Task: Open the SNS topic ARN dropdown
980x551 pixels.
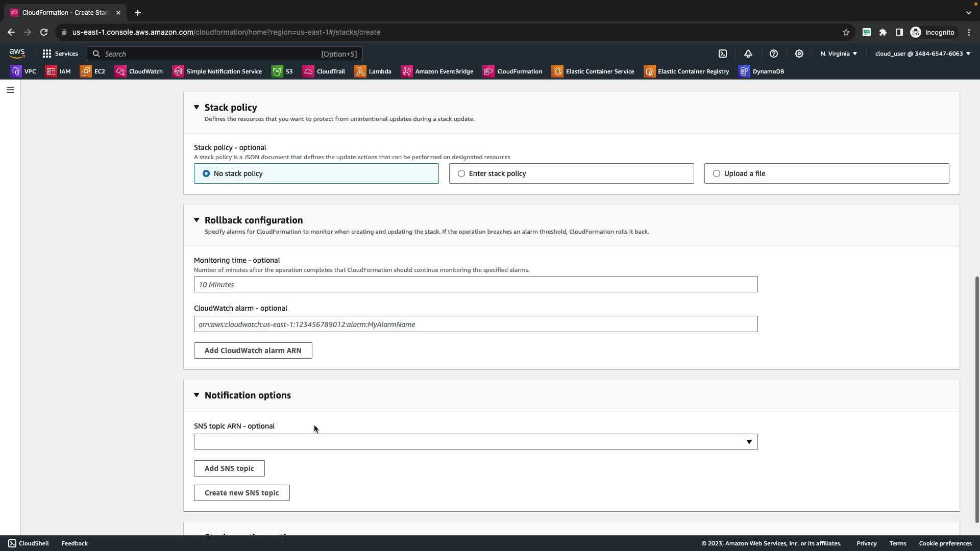Action: [475, 442]
